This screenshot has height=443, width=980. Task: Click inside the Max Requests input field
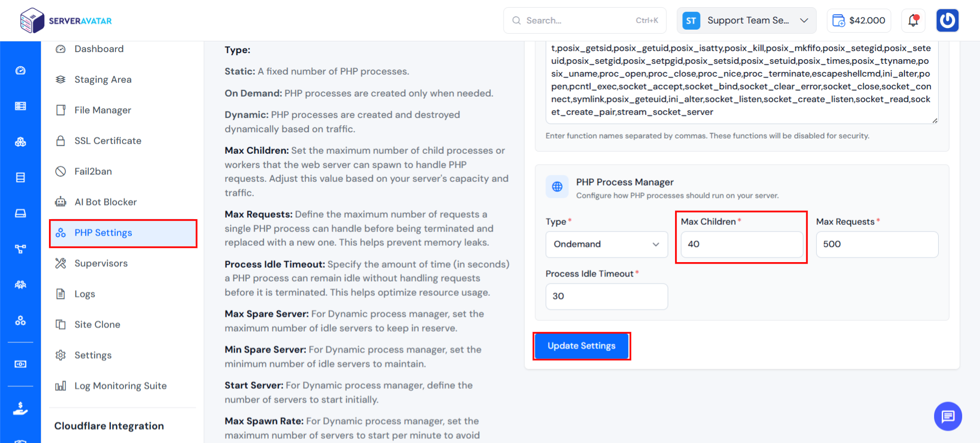[x=877, y=244]
